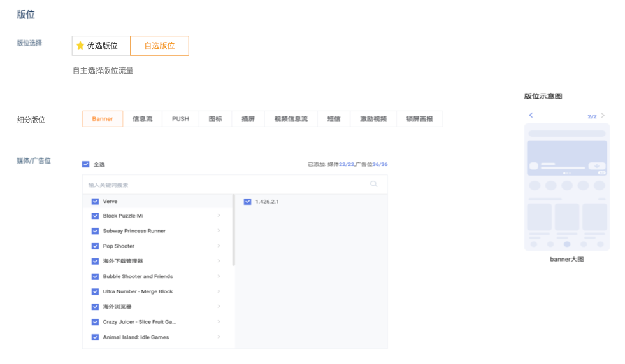Switch to the 信息流 tab
This screenshot has width=625, height=364.
point(142,119)
